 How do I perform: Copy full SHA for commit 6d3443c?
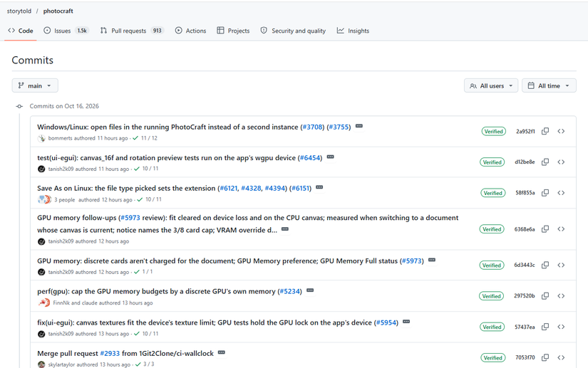click(545, 265)
